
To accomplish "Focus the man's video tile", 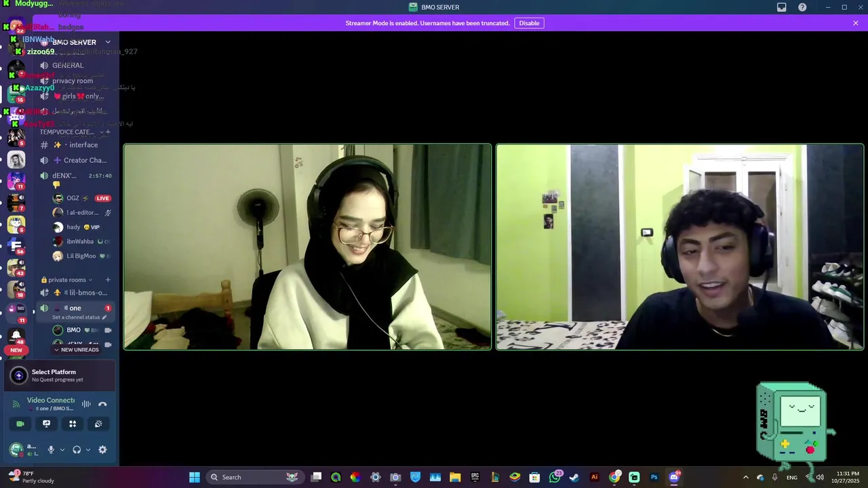I will click(x=680, y=247).
